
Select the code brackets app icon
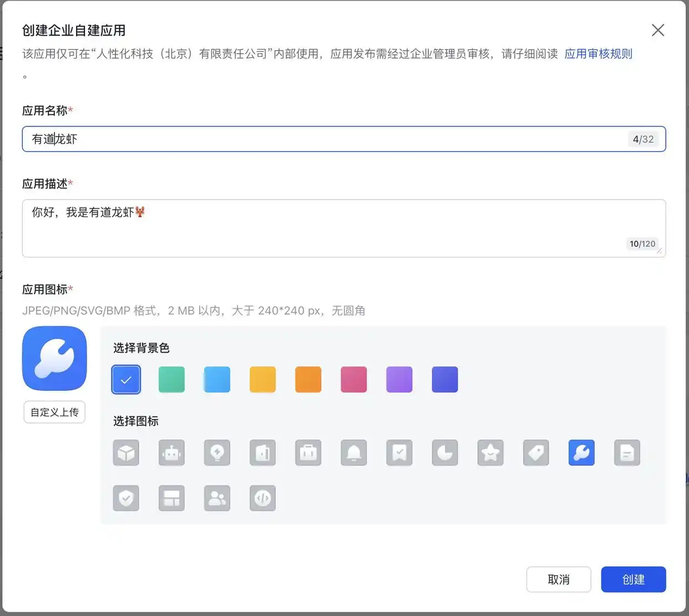[262, 498]
